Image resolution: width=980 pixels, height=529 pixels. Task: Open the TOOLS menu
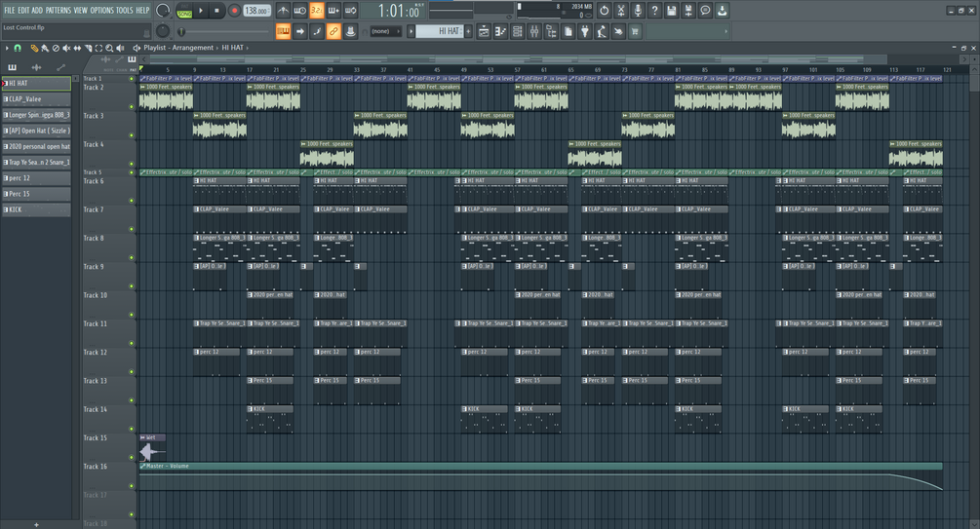click(x=125, y=10)
